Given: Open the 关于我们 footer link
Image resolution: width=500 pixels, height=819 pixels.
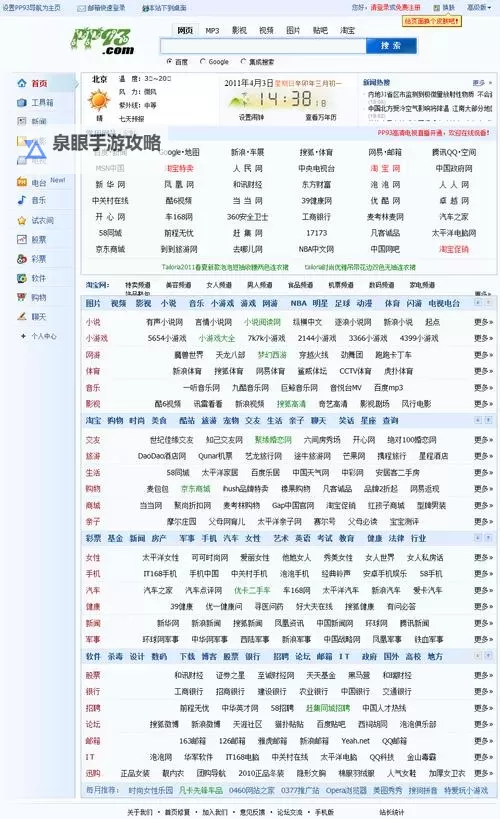Looking at the screenshot, I should point(140,812).
